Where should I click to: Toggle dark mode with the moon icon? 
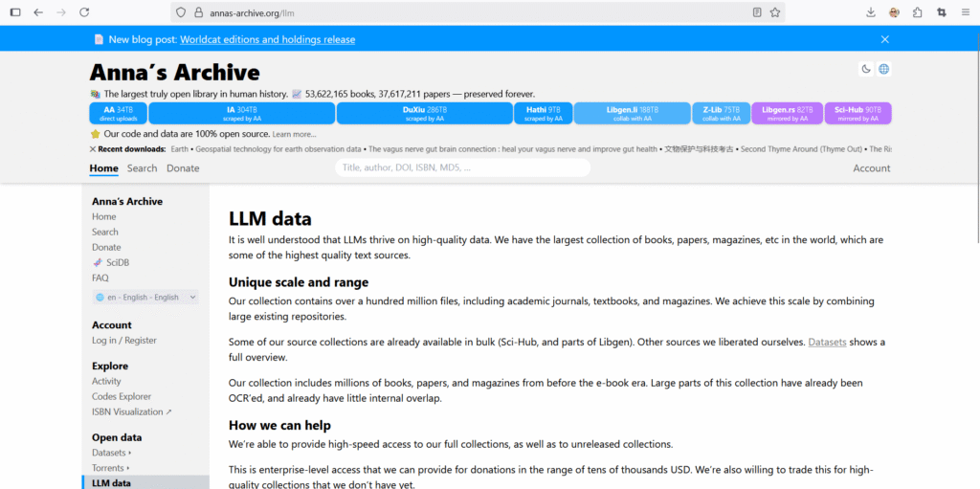coord(867,69)
